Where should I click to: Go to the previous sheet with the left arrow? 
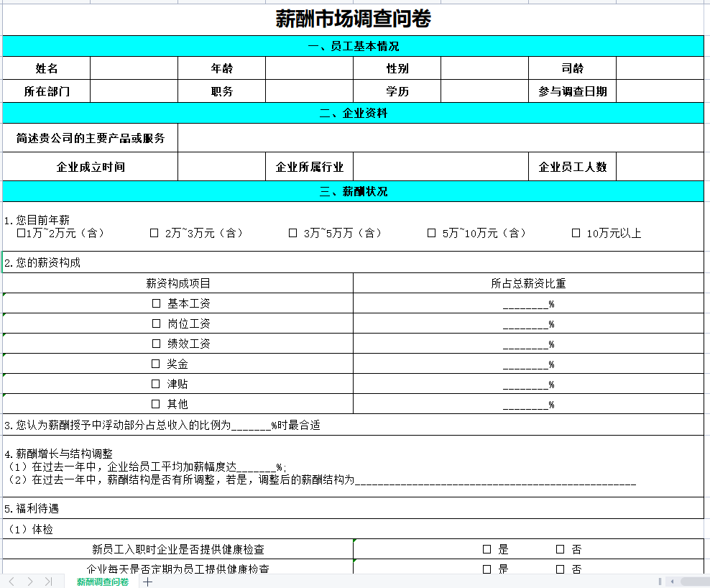point(11,582)
